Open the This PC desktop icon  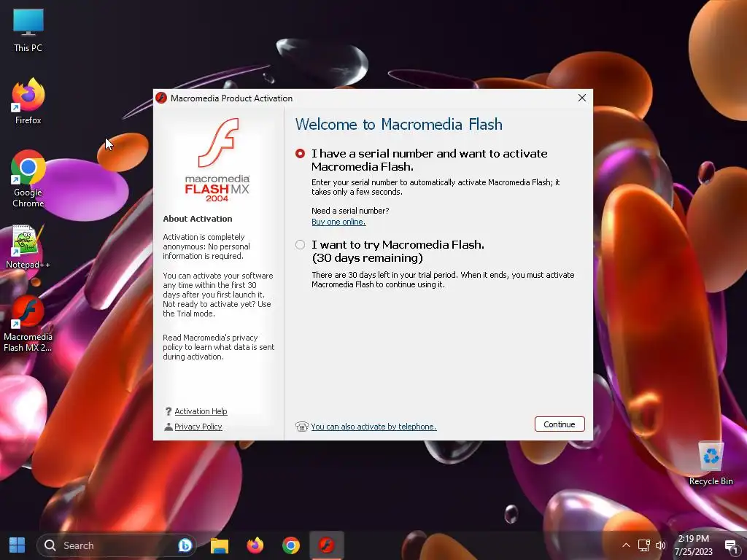pyautogui.click(x=28, y=31)
